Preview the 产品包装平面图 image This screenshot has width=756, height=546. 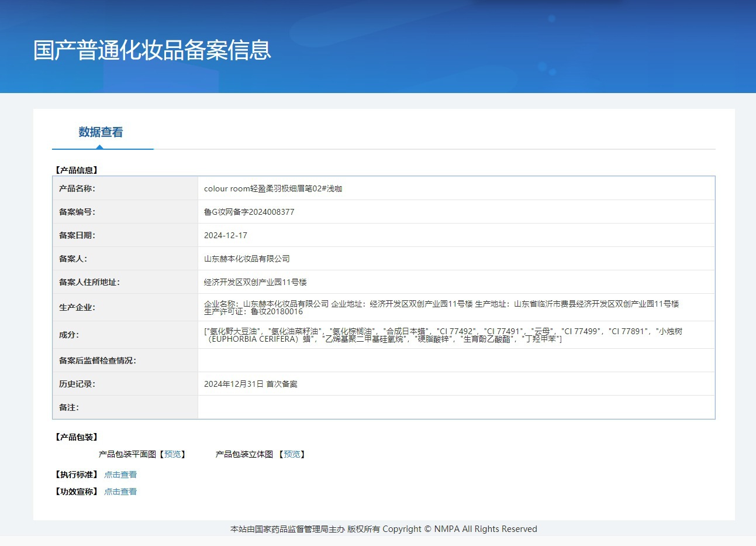pyautogui.click(x=172, y=454)
